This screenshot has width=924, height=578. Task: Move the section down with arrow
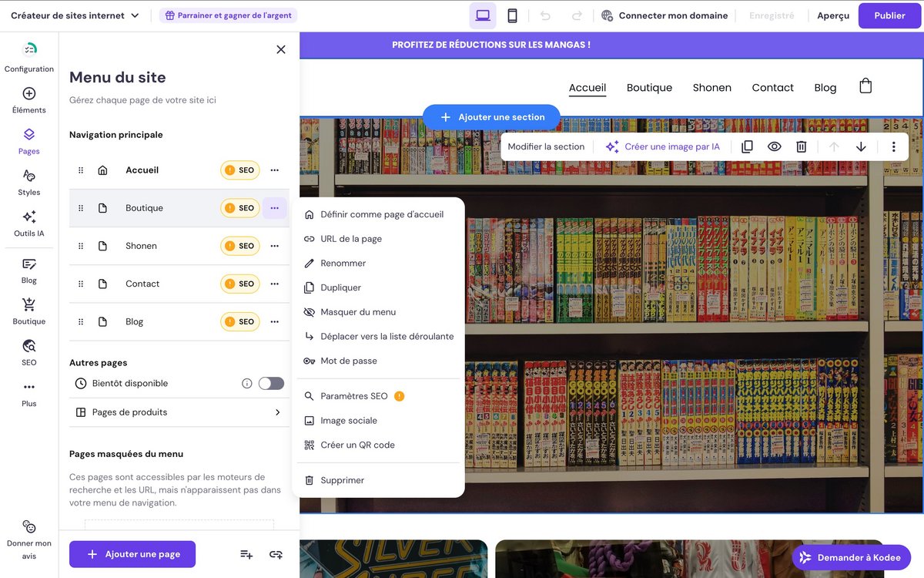(x=861, y=146)
